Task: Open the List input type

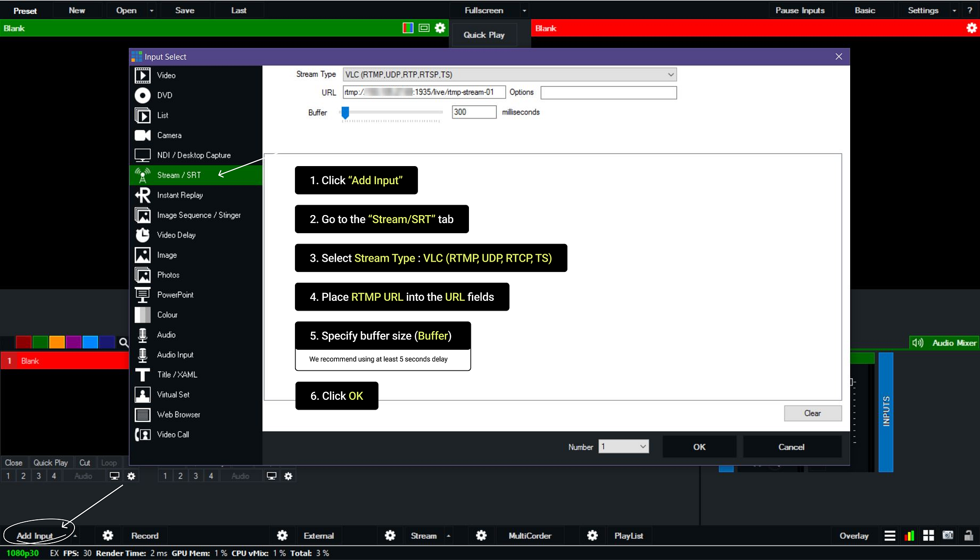Action: click(196, 116)
